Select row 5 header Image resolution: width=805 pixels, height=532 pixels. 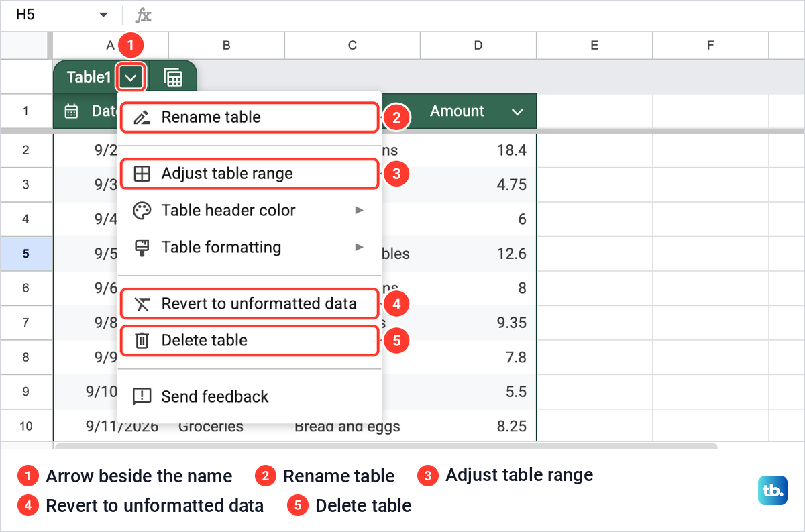point(26,254)
